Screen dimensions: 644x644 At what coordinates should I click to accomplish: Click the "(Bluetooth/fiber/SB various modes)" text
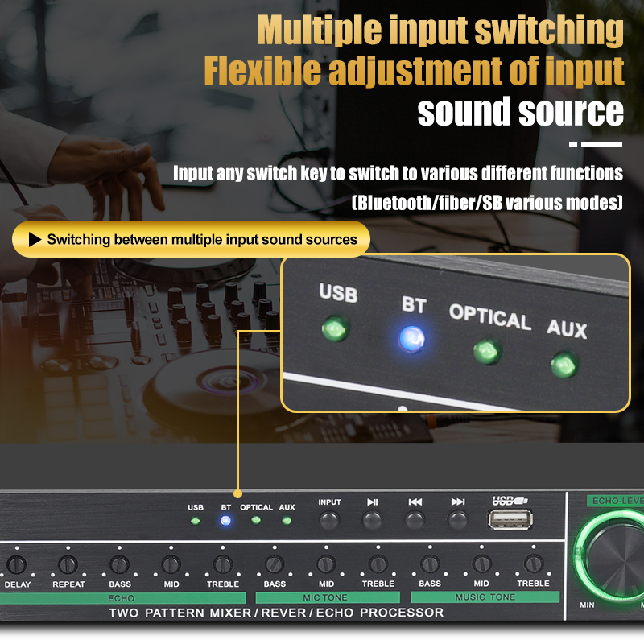[487, 203]
